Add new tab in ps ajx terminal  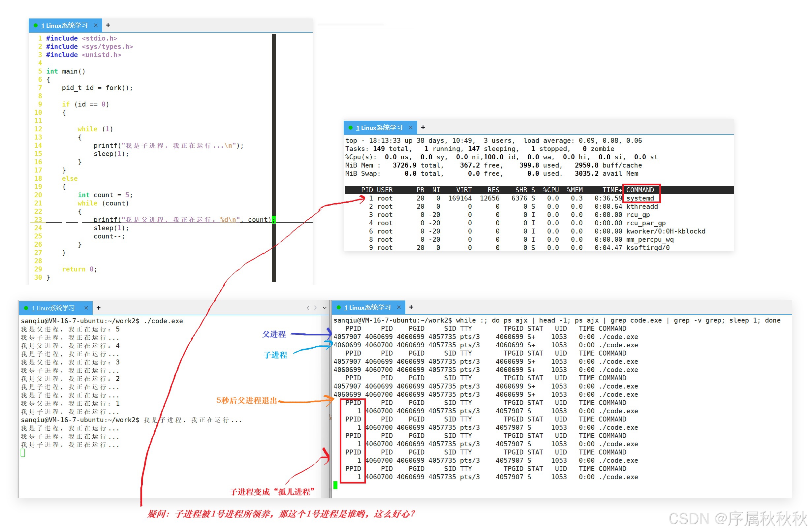click(x=411, y=307)
